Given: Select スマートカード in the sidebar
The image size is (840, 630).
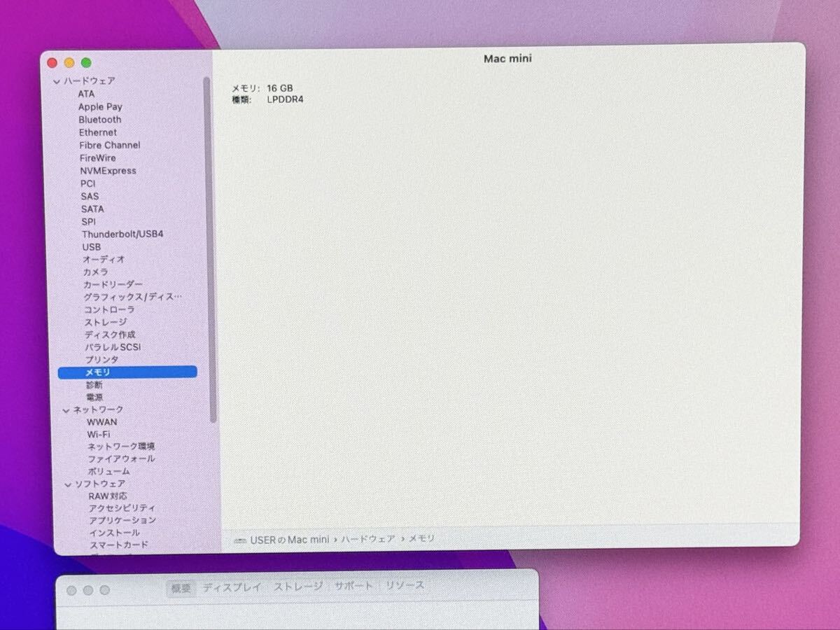Looking at the screenshot, I should click(119, 545).
